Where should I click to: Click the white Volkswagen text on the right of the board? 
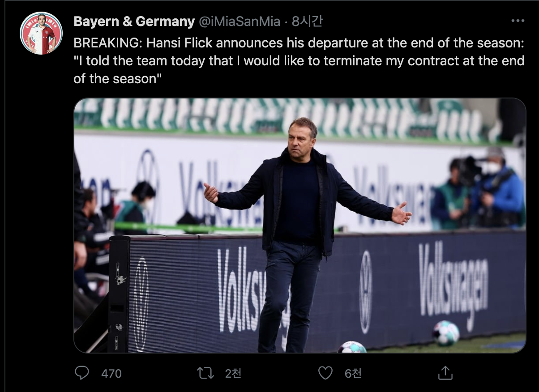coord(453,282)
